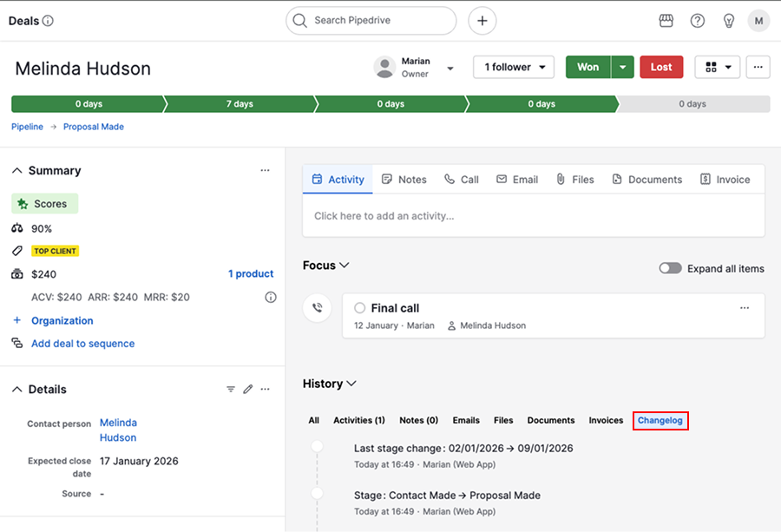
Task: Click the help question mark icon
Action: pos(698,21)
